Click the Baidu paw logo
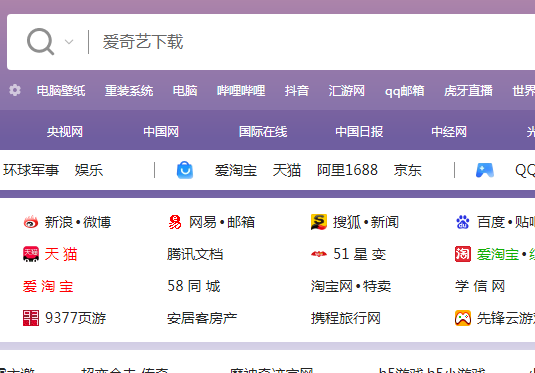Viewport: 535px width, 373px height. point(463,222)
